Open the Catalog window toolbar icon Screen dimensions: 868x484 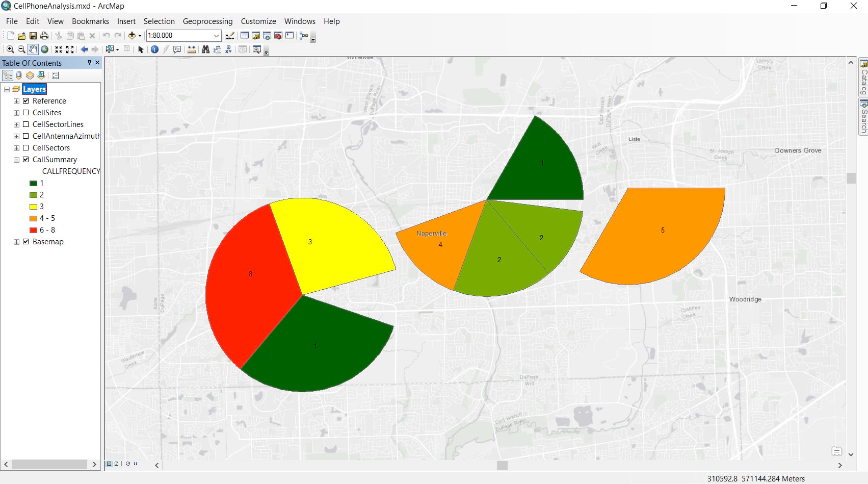click(256, 36)
